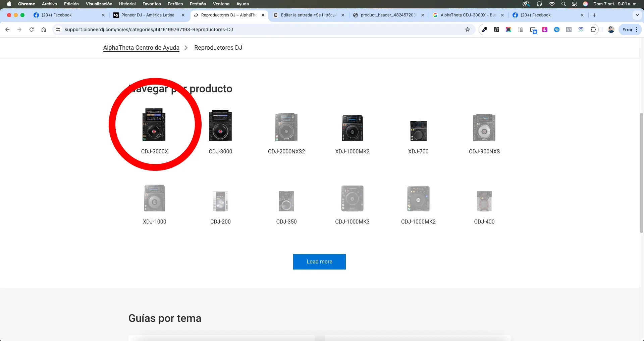Select the XDJ-700 product link

[418, 151]
